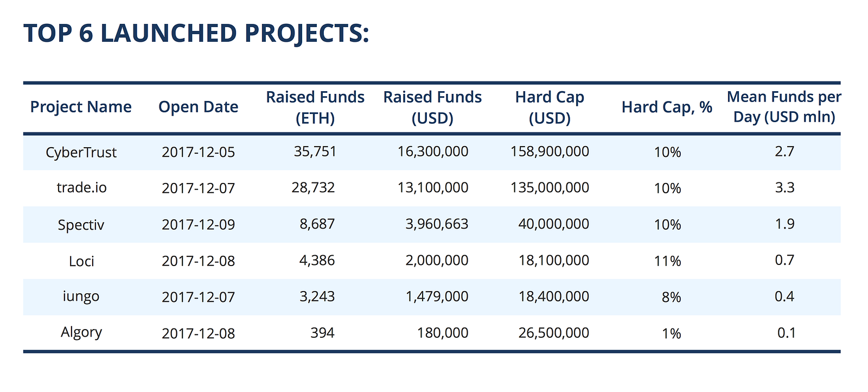
Task: Select the Hard Cap, % header
Action: [x=667, y=107]
